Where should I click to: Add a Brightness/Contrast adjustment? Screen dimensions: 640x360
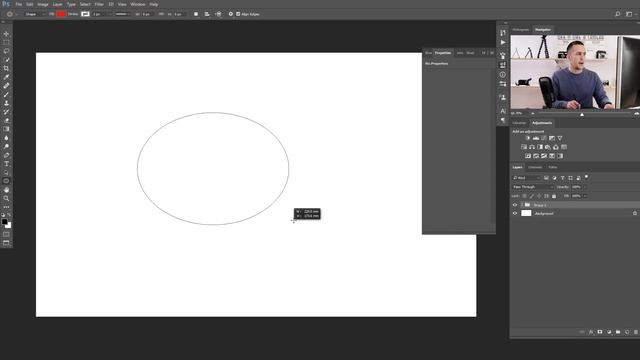(528, 138)
